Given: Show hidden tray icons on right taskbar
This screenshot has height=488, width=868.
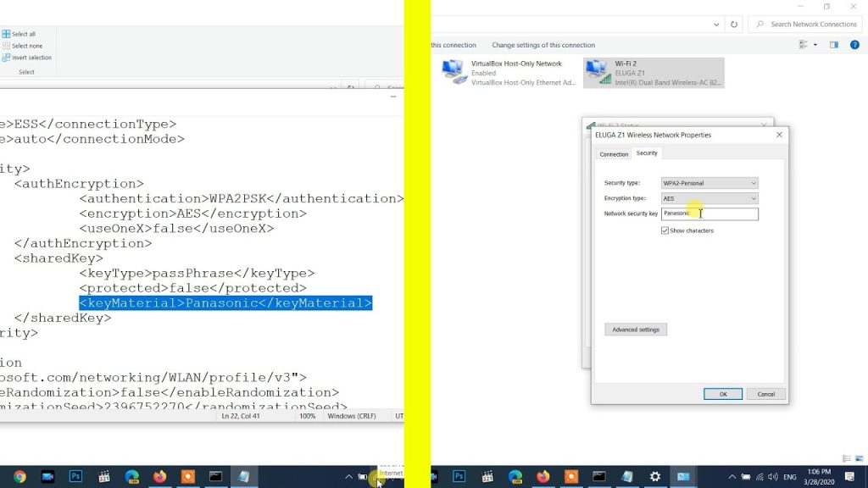Looking at the screenshot, I should tap(732, 477).
